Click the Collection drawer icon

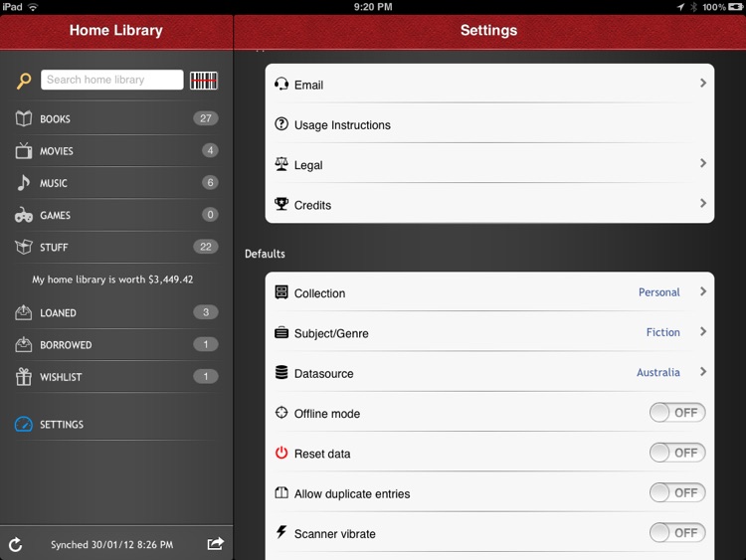(x=281, y=292)
